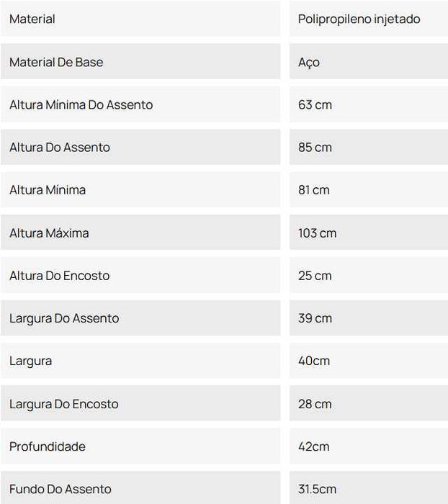
Task: Click the Fundo Do Assento label
Action: pyautogui.click(x=60, y=489)
